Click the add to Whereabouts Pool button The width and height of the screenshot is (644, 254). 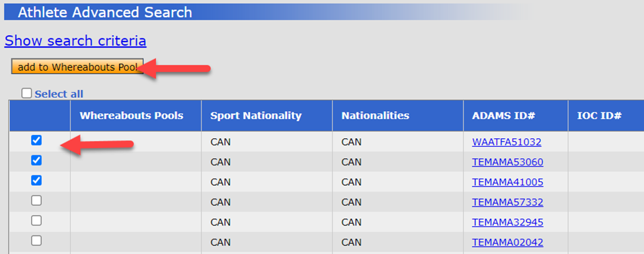(77, 67)
